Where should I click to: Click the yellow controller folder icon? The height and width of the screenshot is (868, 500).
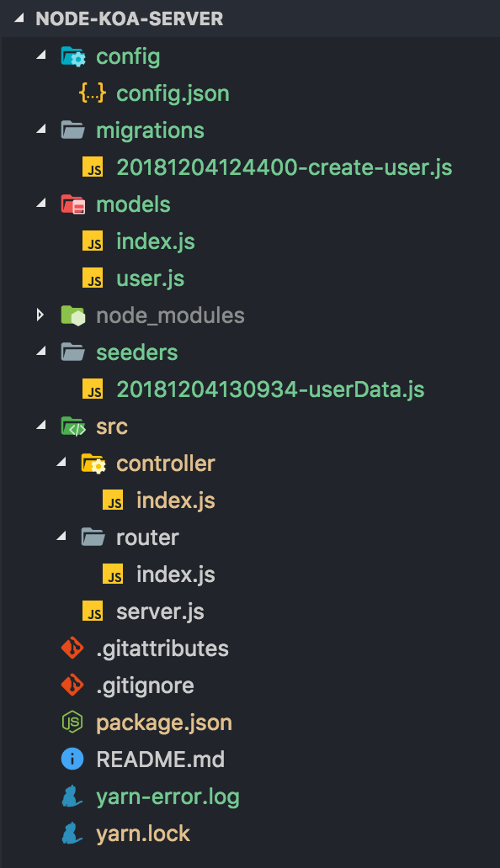tap(93, 464)
